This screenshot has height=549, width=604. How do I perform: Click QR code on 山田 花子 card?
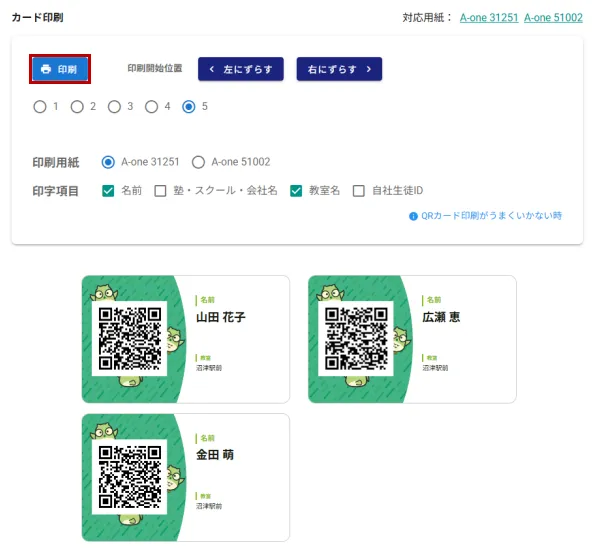coord(130,339)
